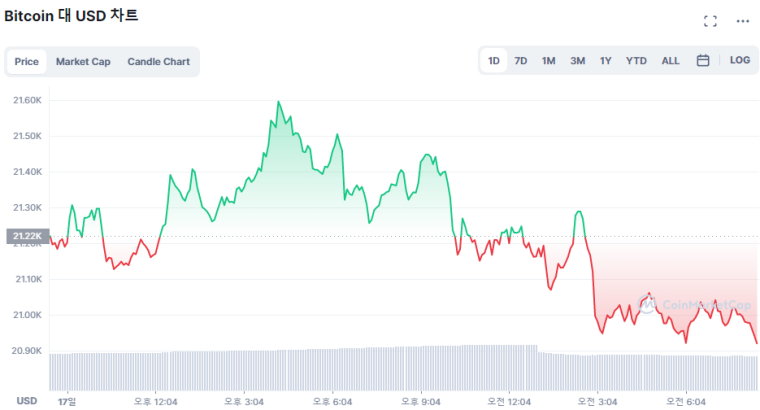Click the USD currency label
760x410 pixels.
click(27, 400)
